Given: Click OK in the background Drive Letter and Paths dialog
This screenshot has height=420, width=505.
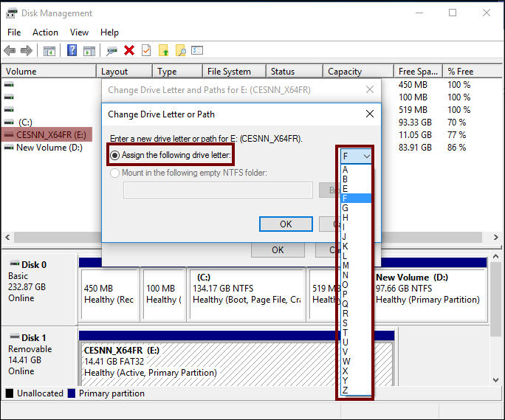Looking at the screenshot, I should (278, 250).
